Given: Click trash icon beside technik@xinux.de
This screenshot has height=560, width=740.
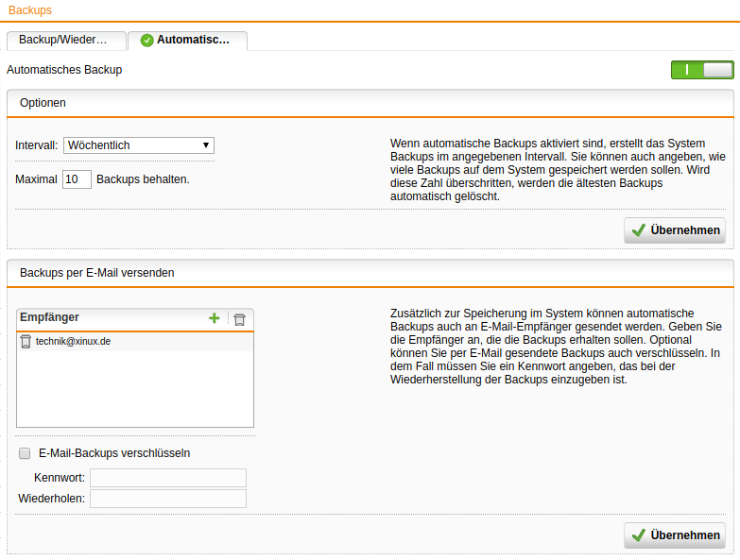Looking at the screenshot, I should (x=26, y=342).
